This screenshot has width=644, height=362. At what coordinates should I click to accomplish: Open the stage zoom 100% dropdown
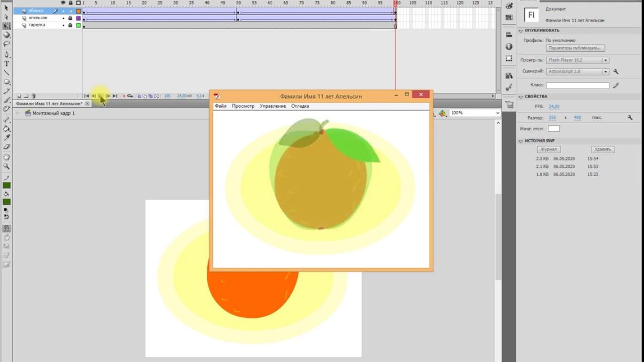475,113
